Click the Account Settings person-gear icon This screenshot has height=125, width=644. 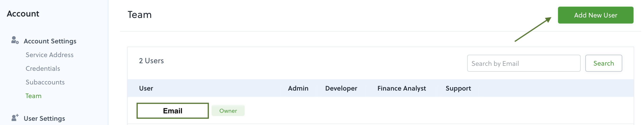[15, 40]
